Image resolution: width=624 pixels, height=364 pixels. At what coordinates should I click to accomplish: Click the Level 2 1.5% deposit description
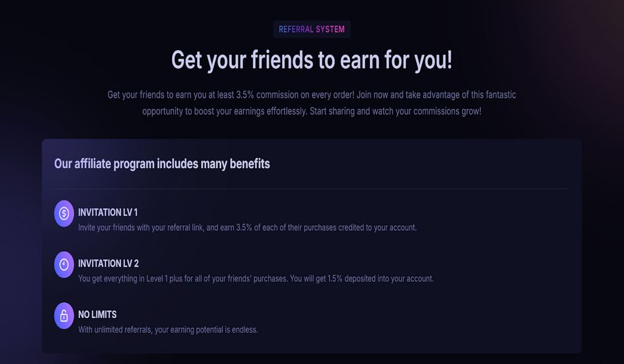[256, 279]
